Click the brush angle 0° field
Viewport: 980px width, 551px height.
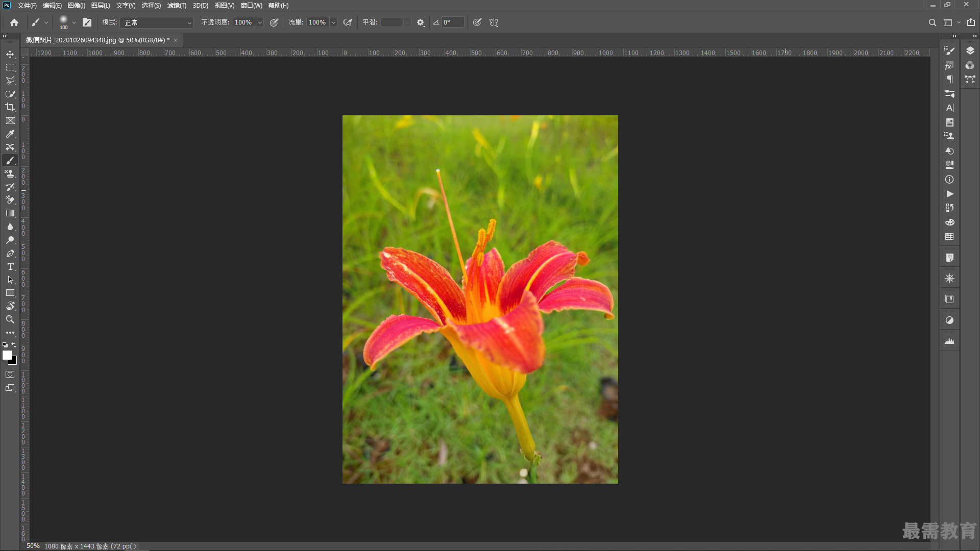click(453, 22)
